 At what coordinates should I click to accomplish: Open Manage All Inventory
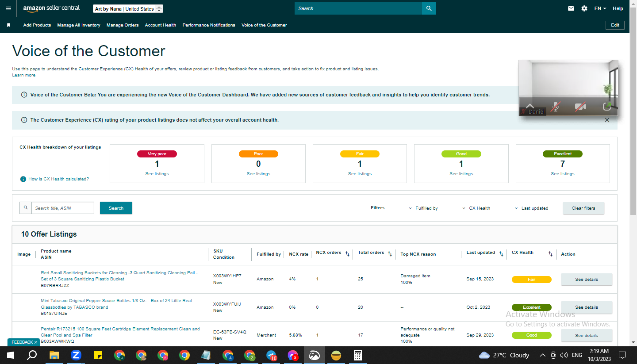click(x=79, y=25)
